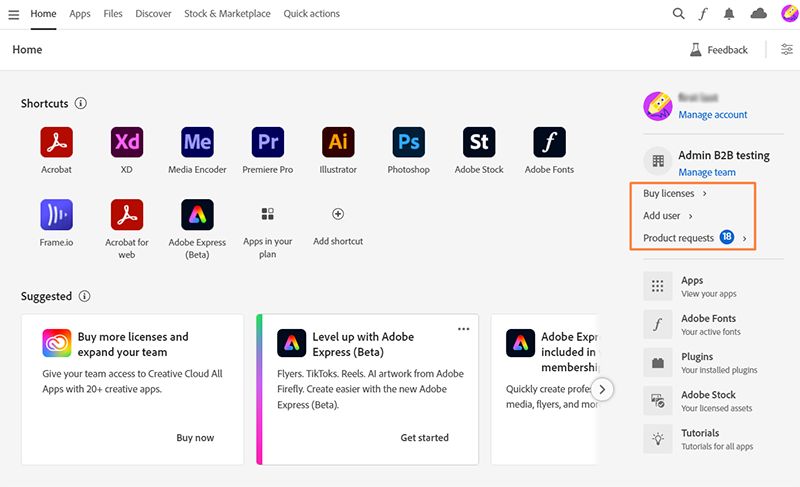Open the Frame.io shortcut
Viewport: 800px width, 487px height.
pyautogui.click(x=56, y=215)
